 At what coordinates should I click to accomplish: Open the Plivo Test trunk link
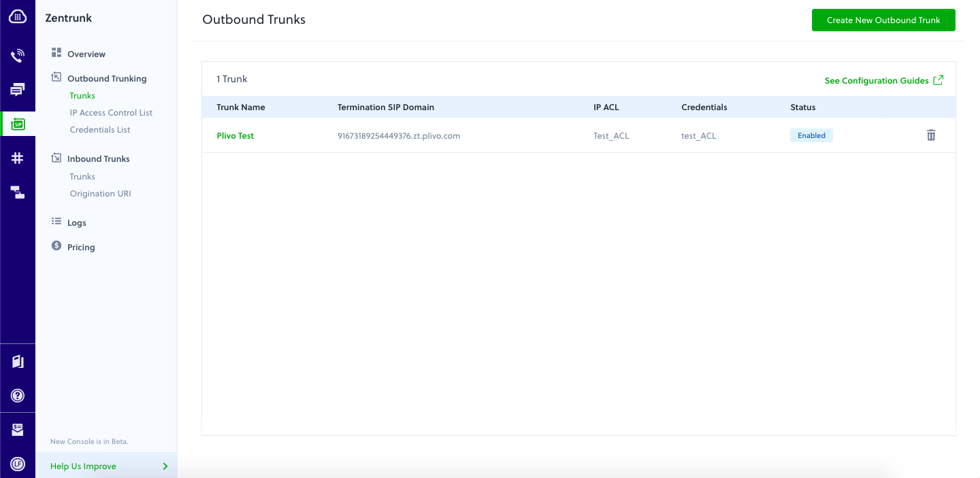[235, 136]
